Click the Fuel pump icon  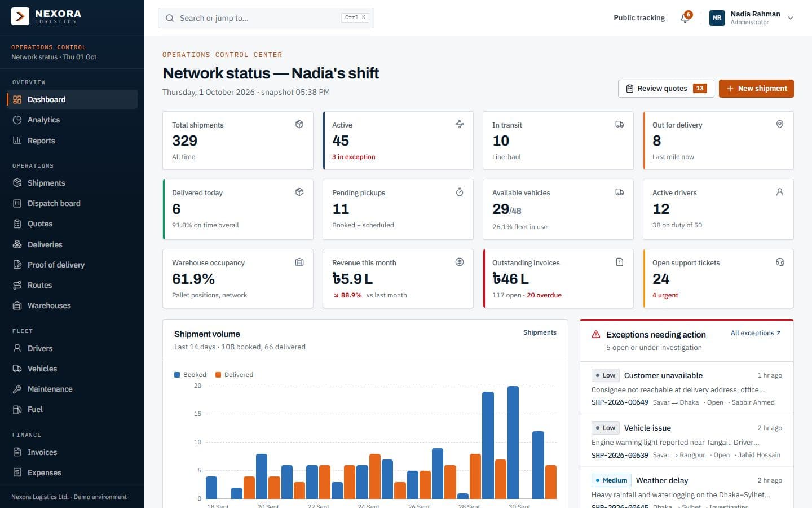point(17,409)
